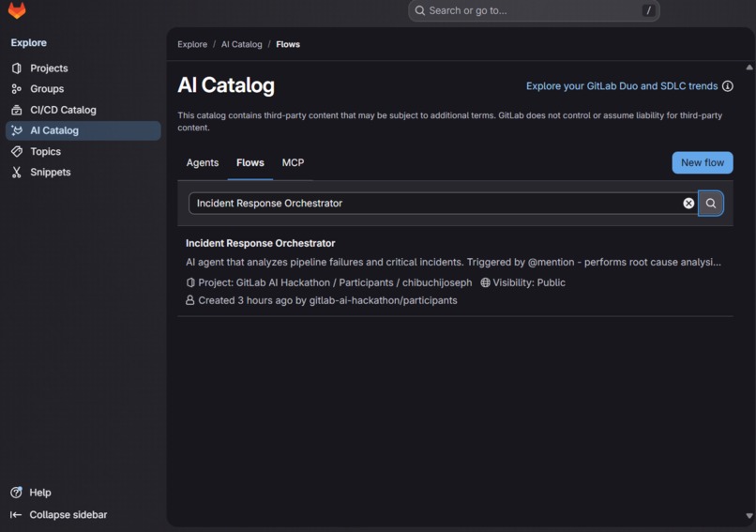Create a new flow
The height and width of the screenshot is (532, 756).
click(x=703, y=162)
